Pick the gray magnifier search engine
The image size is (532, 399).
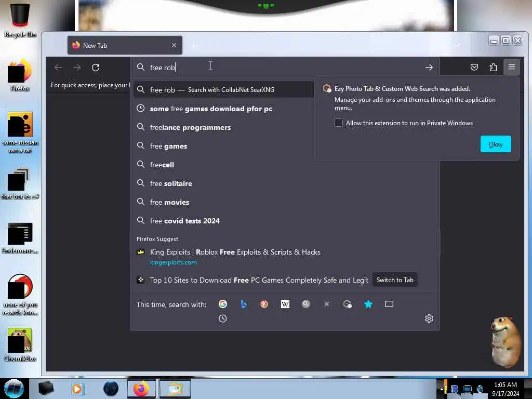pos(305,304)
